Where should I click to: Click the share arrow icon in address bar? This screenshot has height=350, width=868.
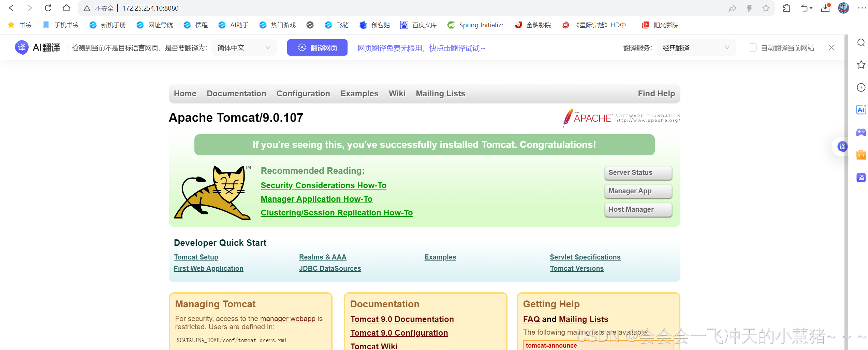[733, 8]
